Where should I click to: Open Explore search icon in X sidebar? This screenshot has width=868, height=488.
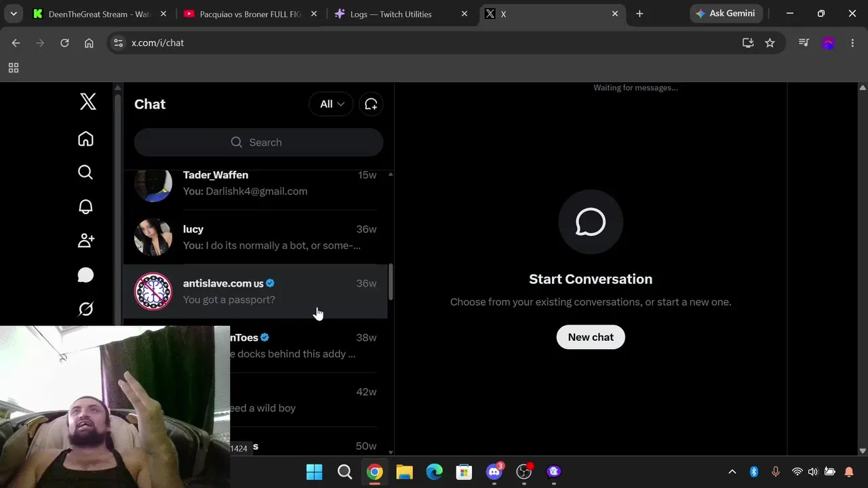pyautogui.click(x=85, y=173)
